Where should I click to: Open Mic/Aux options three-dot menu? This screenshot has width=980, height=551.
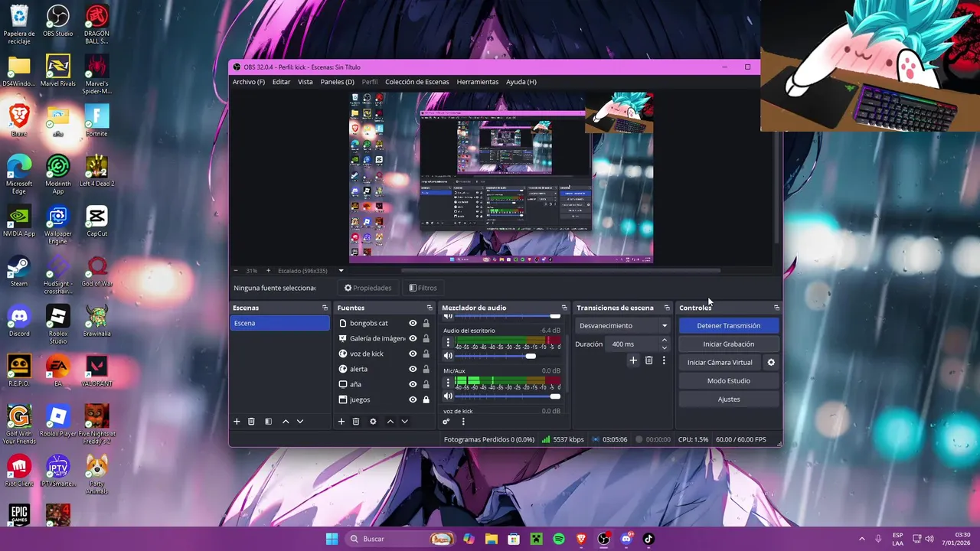pos(448,383)
